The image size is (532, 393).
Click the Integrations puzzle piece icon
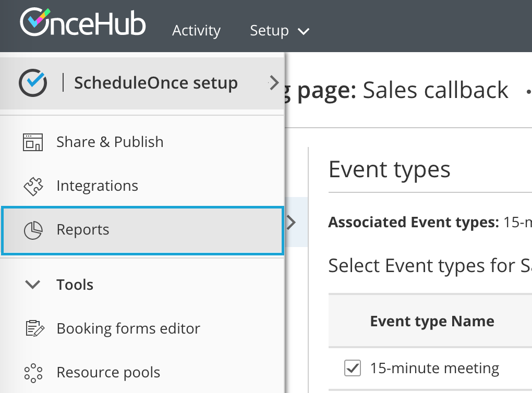point(33,186)
